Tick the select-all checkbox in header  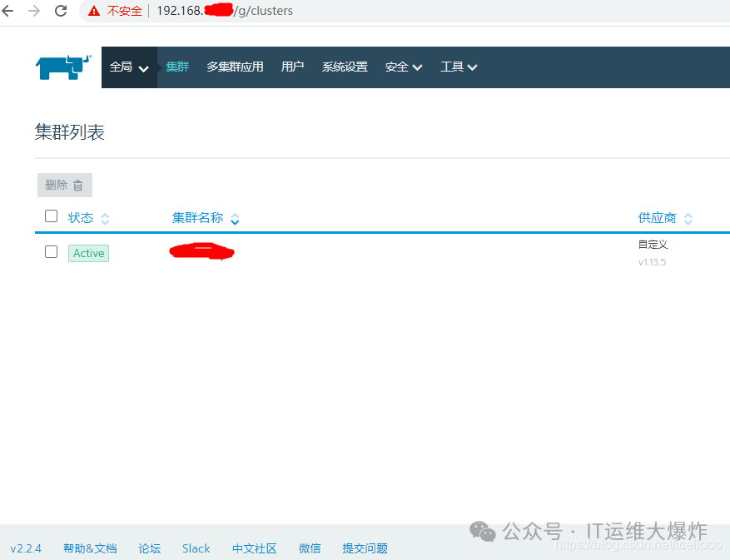click(x=52, y=216)
